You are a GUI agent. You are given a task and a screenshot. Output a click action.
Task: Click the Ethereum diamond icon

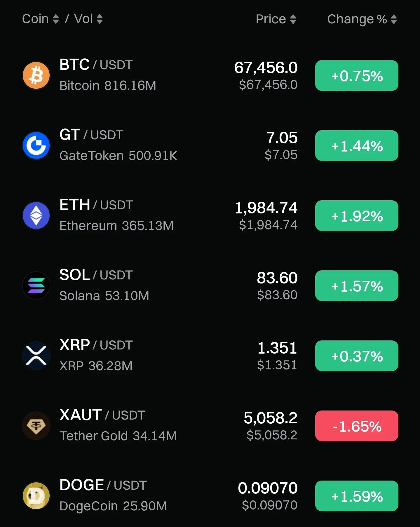point(36,215)
